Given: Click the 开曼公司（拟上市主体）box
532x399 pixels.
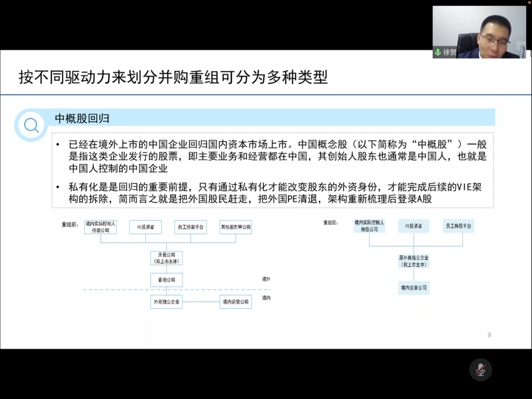Looking at the screenshot, I should pos(166,258).
